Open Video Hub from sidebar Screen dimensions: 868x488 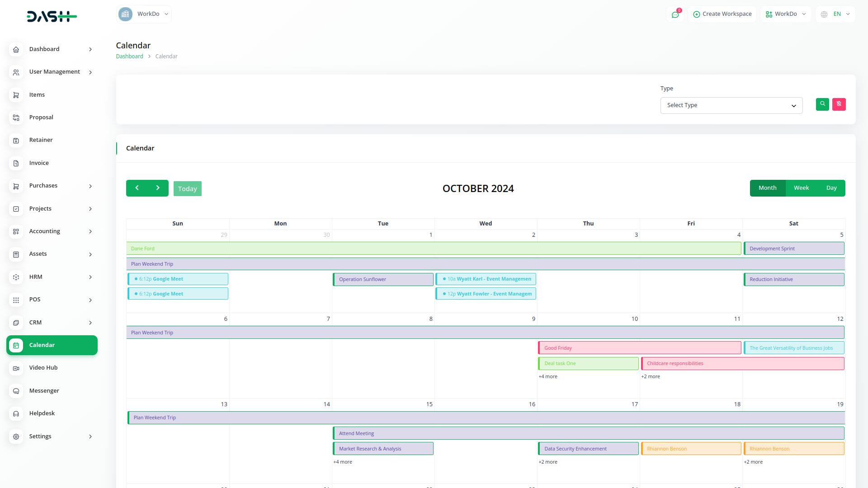43,368
